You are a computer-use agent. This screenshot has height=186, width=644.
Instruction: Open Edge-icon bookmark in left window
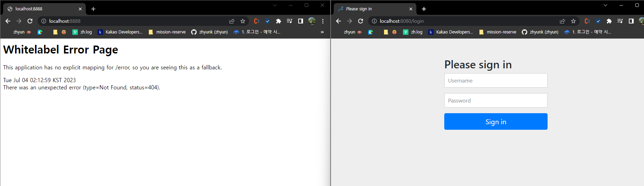[x=40, y=32]
